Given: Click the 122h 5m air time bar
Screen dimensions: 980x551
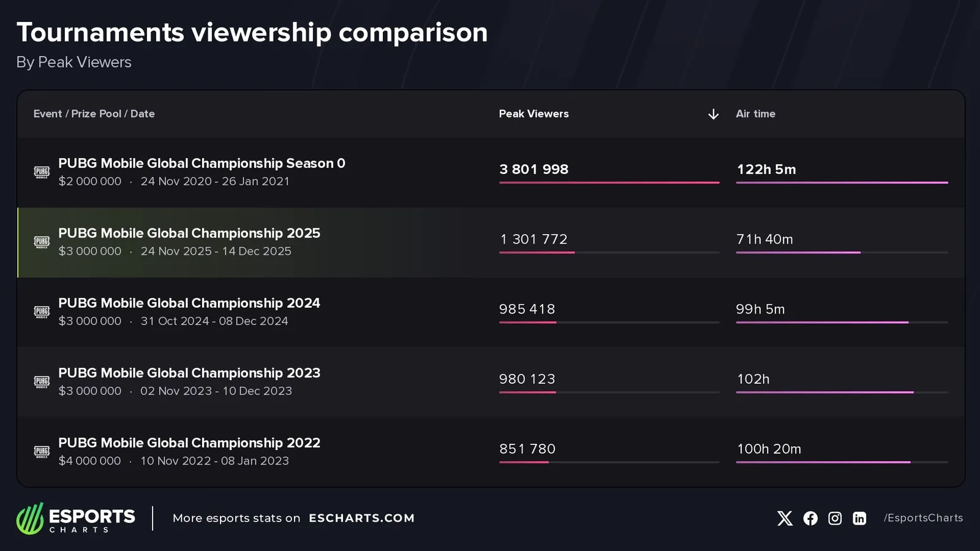Looking at the screenshot, I should [842, 182].
